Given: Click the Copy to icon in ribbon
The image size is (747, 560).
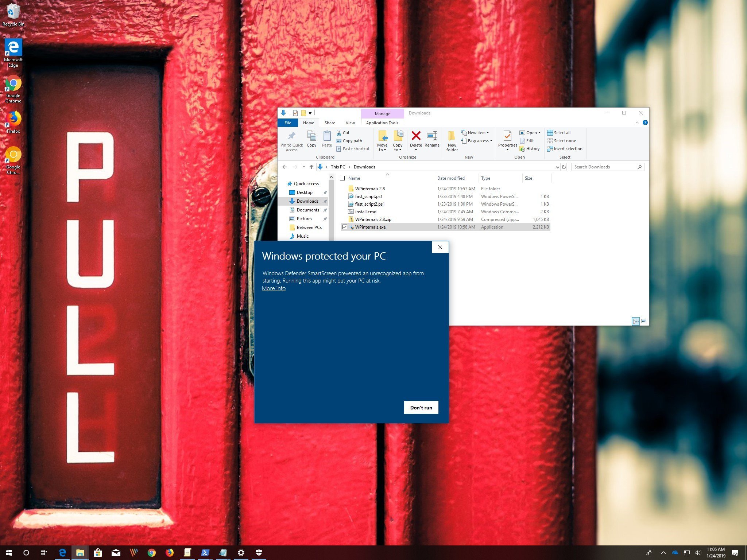Looking at the screenshot, I should pos(398,141).
